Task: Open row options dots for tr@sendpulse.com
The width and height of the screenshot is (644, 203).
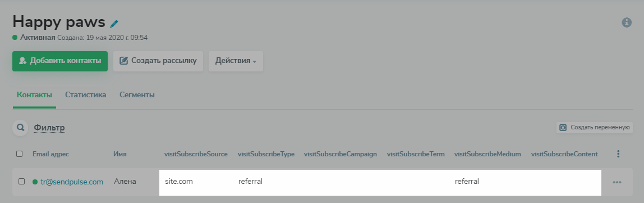Action: [x=617, y=182]
